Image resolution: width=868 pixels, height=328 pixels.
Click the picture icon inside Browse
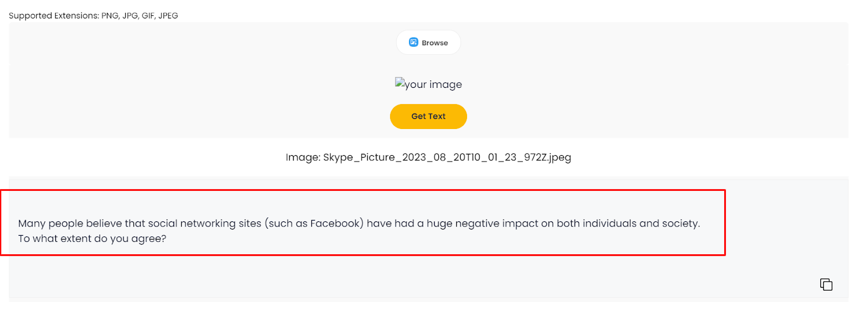point(413,42)
